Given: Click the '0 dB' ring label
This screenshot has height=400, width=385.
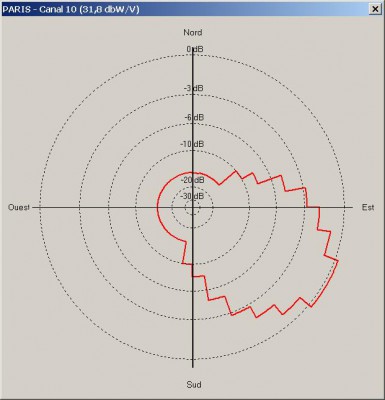Looking at the screenshot, I should [195, 49].
